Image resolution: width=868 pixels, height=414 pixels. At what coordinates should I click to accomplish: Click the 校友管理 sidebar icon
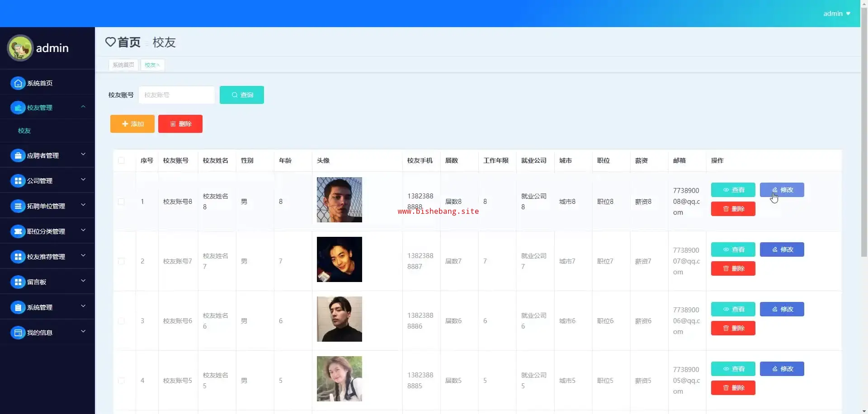point(18,108)
